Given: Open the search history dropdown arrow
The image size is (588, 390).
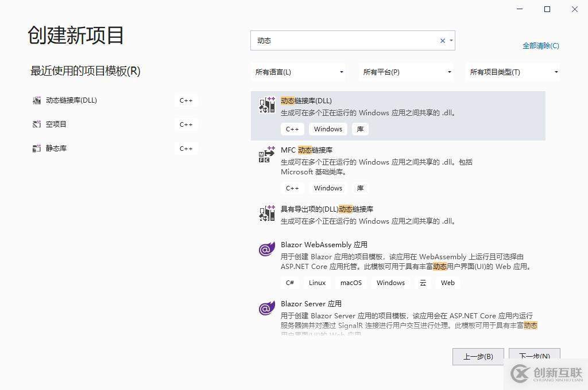Looking at the screenshot, I should pos(451,41).
